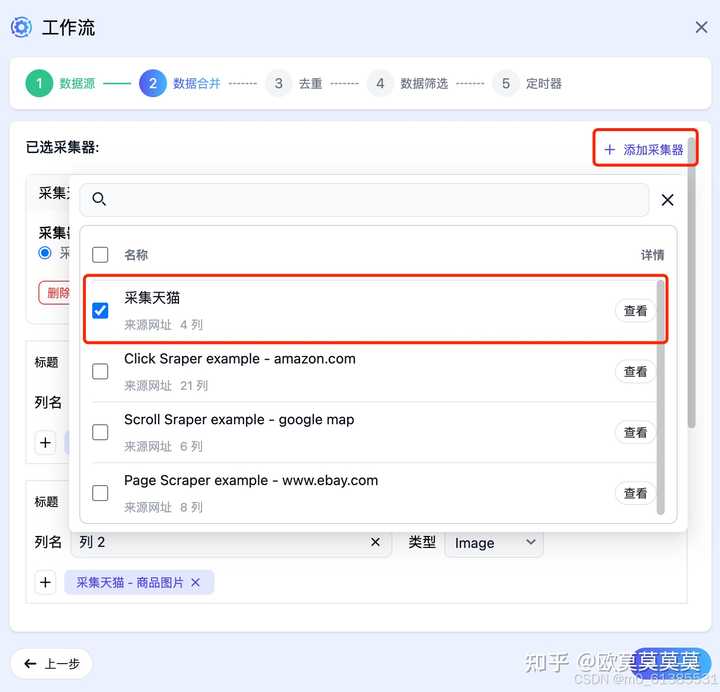Toggle the select-all 名称 checkbox
This screenshot has width=720, height=692.
pyautogui.click(x=100, y=255)
